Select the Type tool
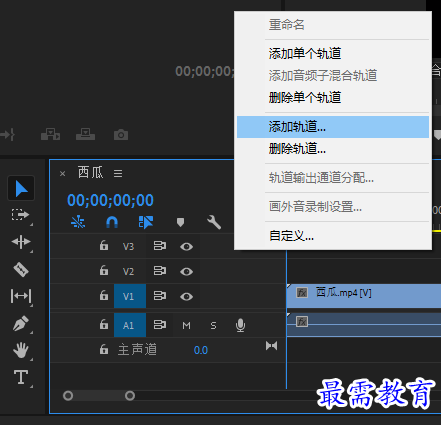 tap(21, 377)
